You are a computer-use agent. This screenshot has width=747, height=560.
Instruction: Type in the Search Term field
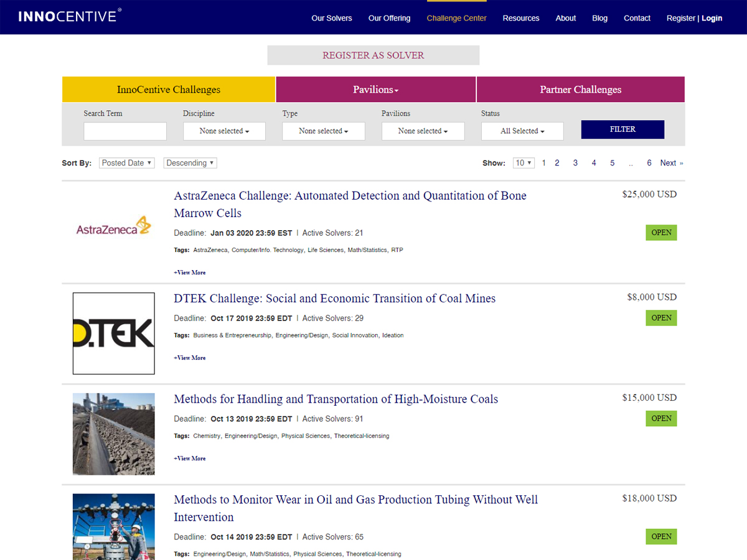(x=125, y=131)
